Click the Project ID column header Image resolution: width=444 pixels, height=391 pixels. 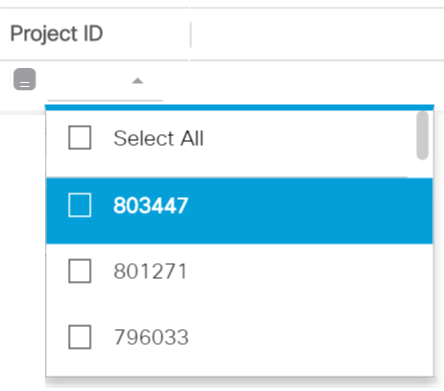(x=57, y=34)
